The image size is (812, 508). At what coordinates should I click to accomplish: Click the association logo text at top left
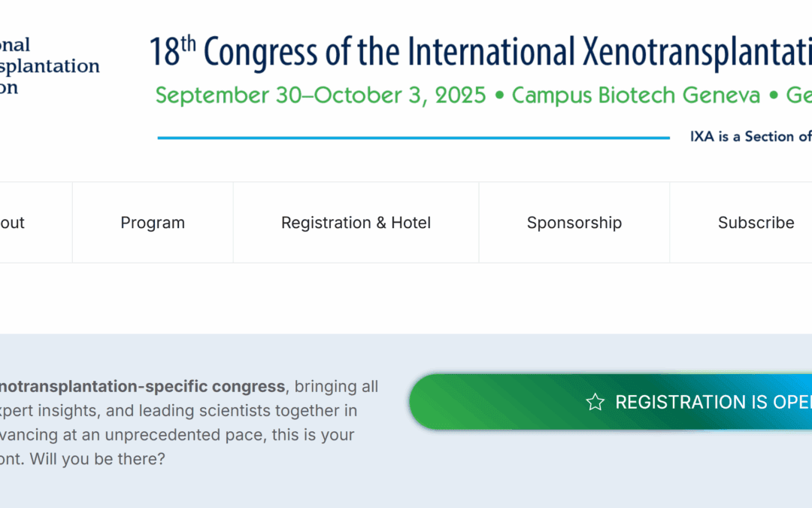50,65
